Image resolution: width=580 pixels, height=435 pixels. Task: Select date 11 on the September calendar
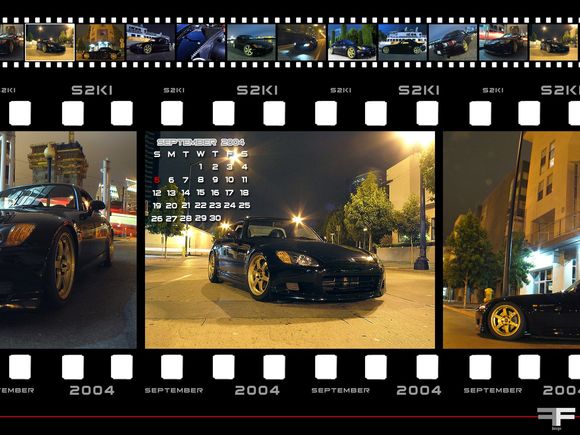244,180
